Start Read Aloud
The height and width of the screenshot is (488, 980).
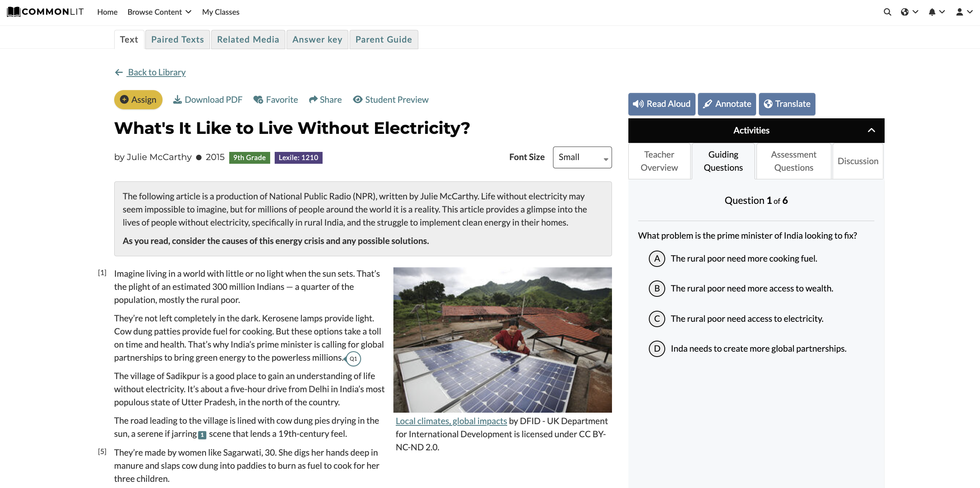click(662, 104)
